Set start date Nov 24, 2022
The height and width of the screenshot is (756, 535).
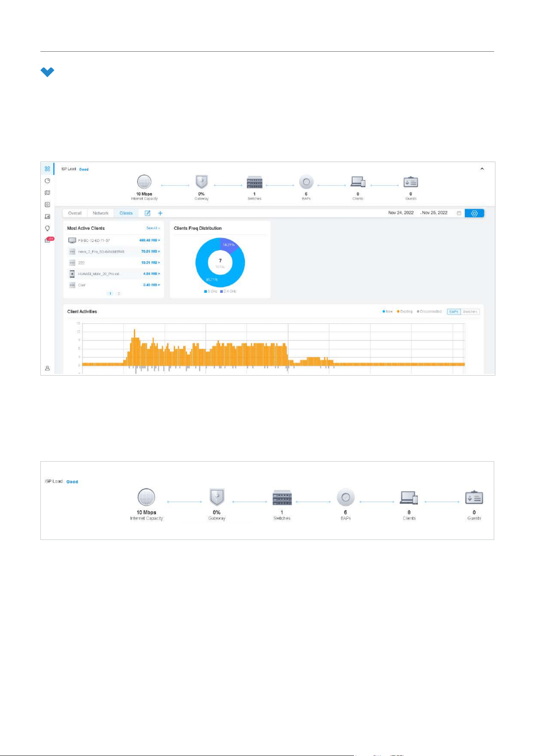point(401,213)
